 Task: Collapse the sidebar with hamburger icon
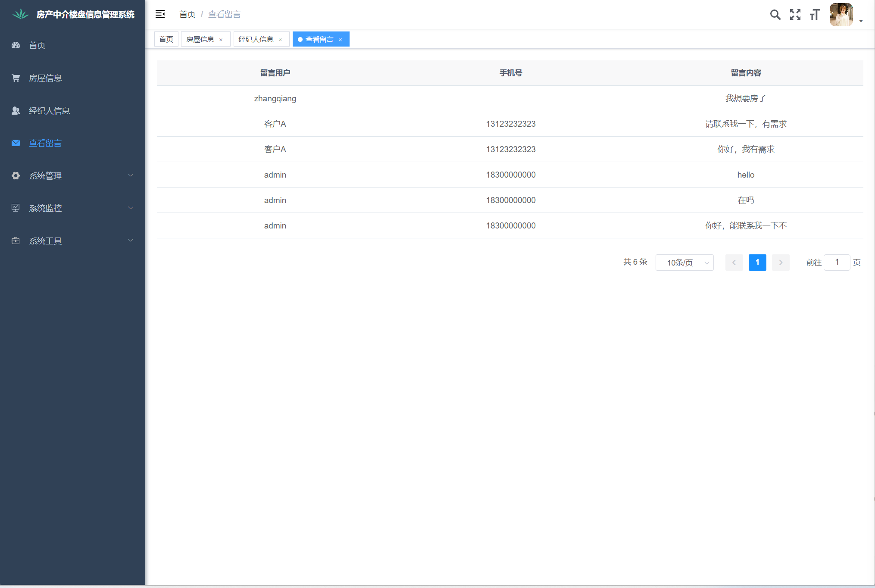(160, 14)
